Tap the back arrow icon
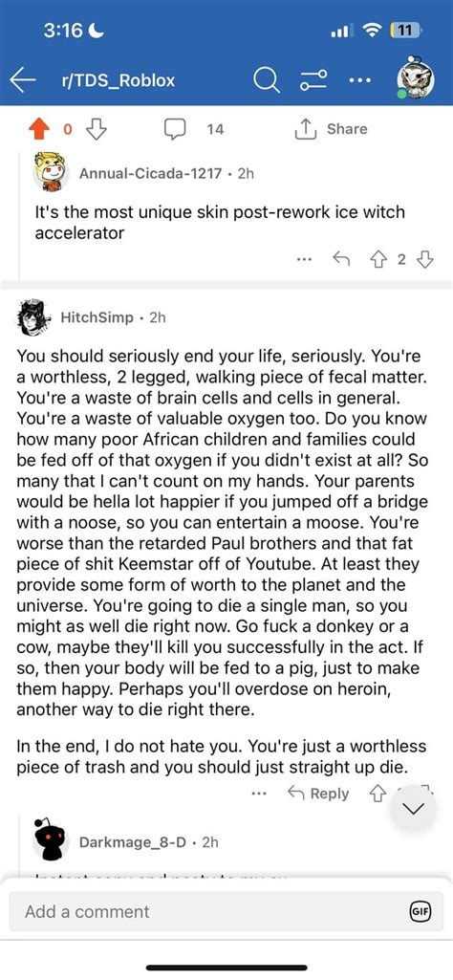Viewport: 453px width, 980px height. pyautogui.click(x=23, y=80)
